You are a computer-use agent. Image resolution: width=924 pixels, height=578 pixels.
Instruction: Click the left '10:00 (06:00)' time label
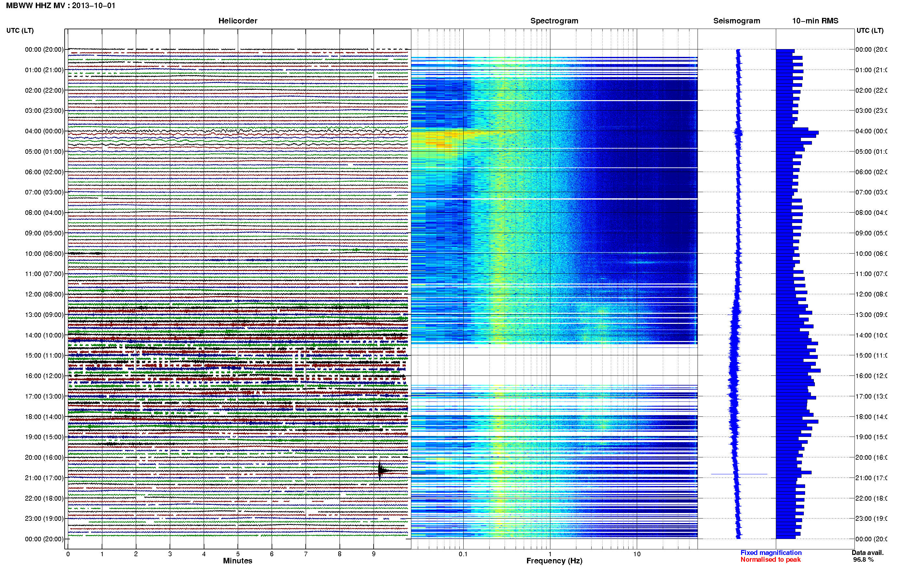click(44, 254)
